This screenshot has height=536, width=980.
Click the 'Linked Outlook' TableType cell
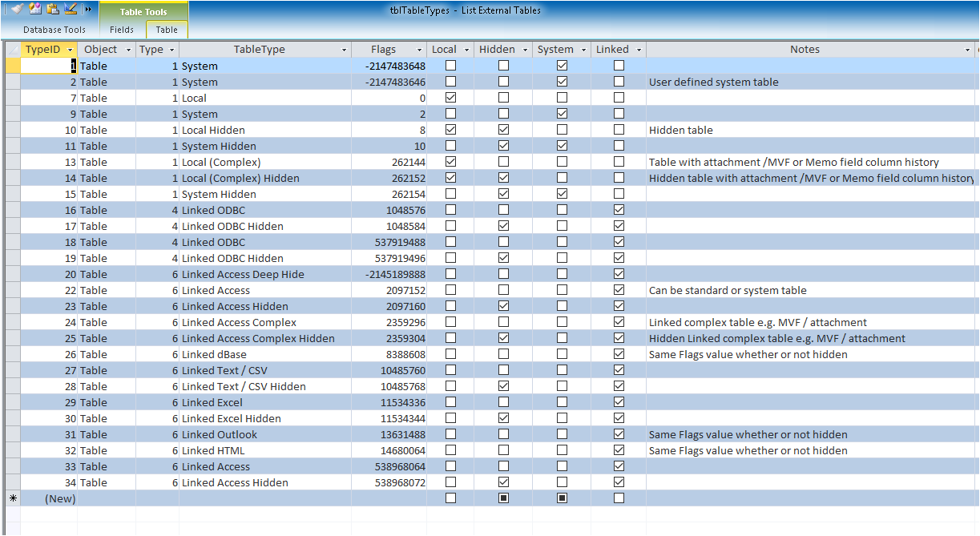[265, 434]
